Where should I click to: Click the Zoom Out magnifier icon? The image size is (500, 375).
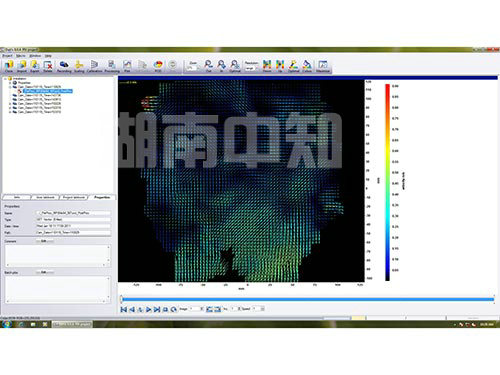pyautogui.click(x=208, y=66)
